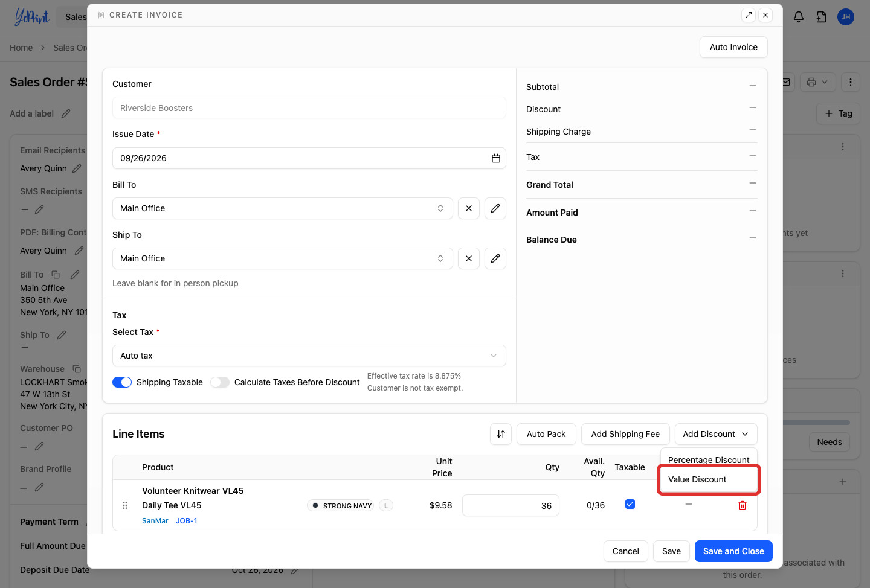Toggle Shipping Taxable switch
Screen dimensions: 870x588
[122, 382]
